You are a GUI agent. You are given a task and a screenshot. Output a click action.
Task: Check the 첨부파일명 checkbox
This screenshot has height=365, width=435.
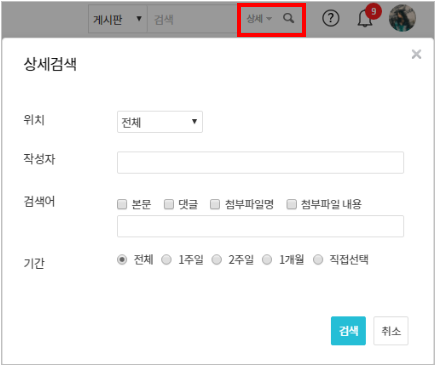[x=215, y=204]
